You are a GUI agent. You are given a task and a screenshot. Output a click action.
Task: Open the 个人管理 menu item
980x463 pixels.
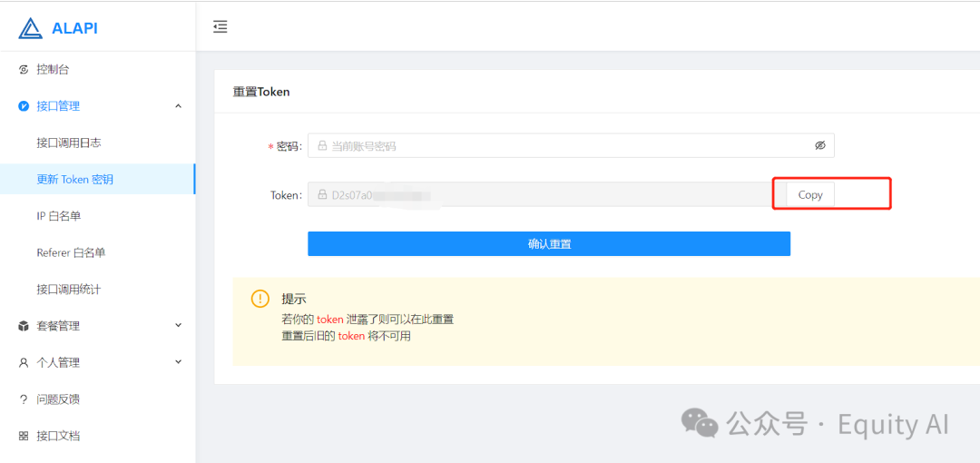tap(97, 362)
